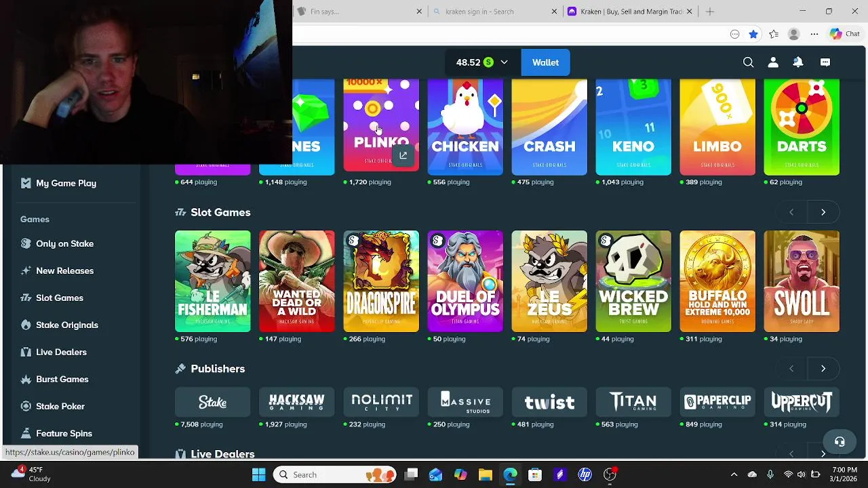The image size is (868, 488).
Task: Open the Publishers section heading link
Action: pos(218,369)
